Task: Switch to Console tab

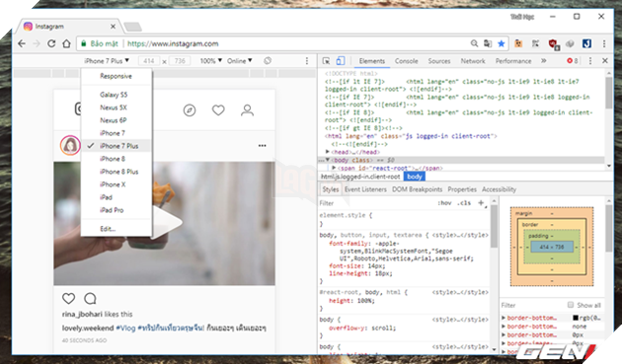Action: pos(406,61)
